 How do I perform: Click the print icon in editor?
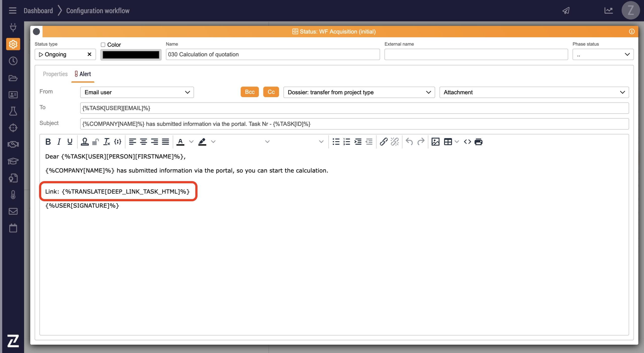[478, 142]
